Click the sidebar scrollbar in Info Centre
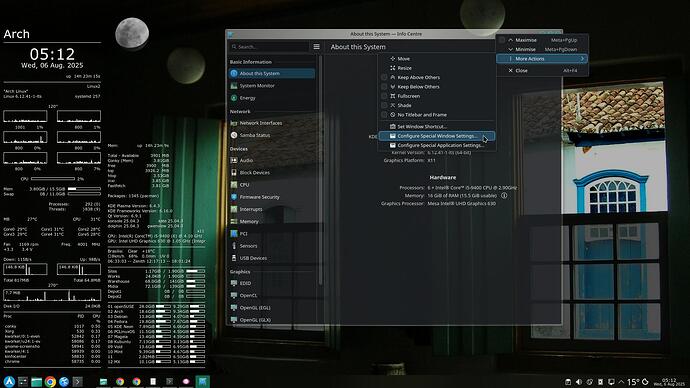The height and width of the screenshot is (388, 690). pyautogui.click(x=321, y=171)
